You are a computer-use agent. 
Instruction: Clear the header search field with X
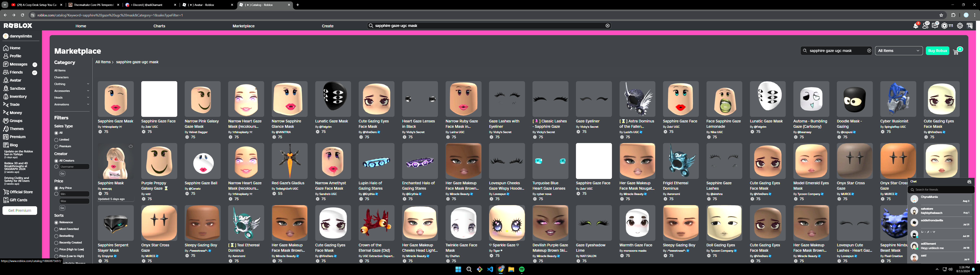(608, 26)
